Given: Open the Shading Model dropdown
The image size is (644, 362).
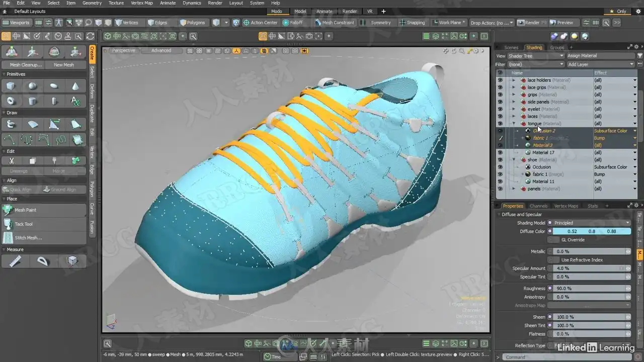Looking at the screenshot, I should (591, 223).
